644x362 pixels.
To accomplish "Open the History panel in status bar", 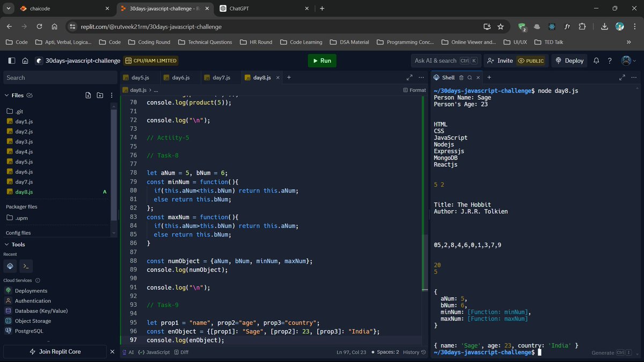I will pyautogui.click(x=414, y=352).
